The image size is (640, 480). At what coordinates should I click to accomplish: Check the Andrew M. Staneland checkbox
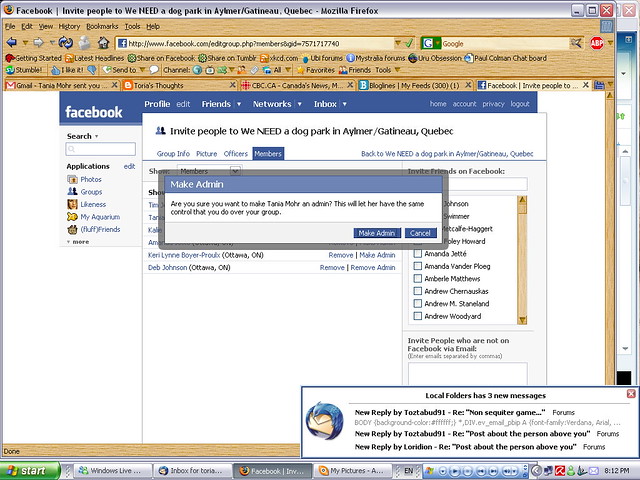coord(418,303)
